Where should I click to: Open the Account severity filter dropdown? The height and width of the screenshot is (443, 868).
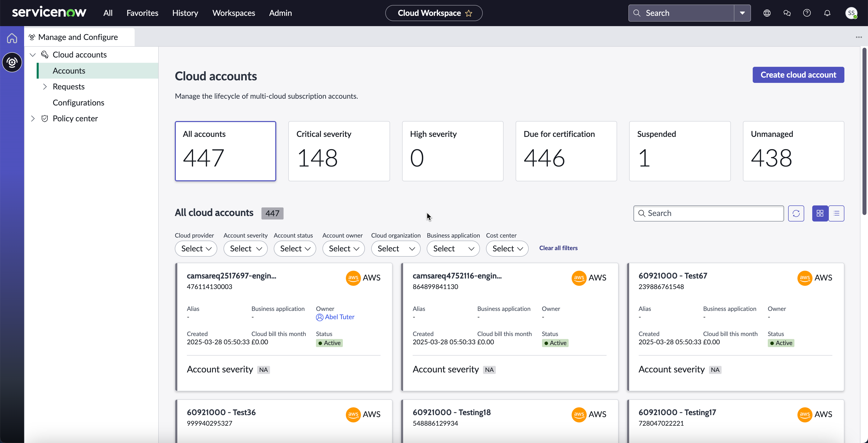coord(245,249)
